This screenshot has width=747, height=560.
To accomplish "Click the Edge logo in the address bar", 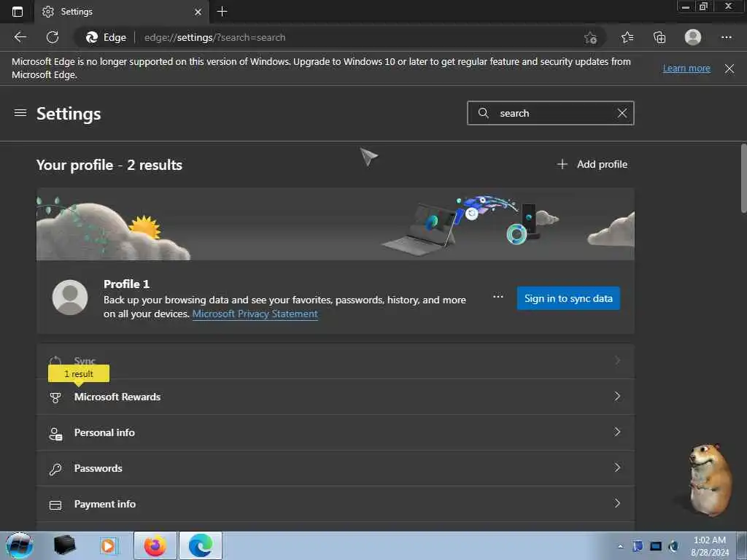I will coord(92,37).
